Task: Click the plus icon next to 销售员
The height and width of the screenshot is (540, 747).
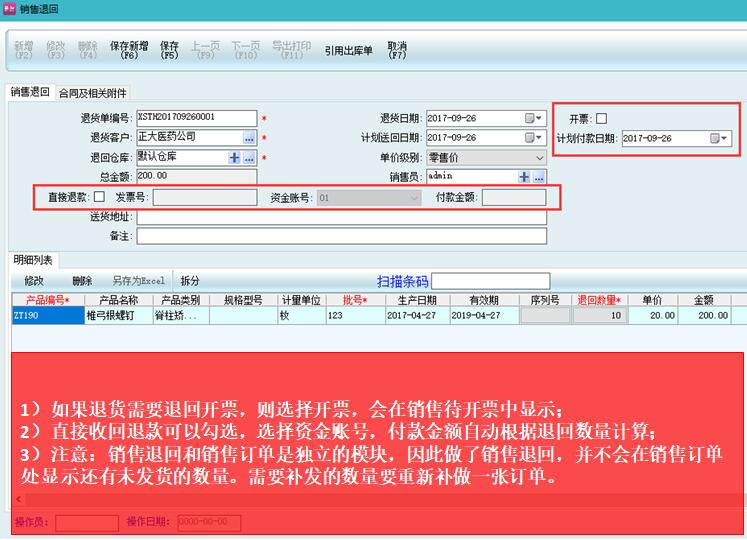Action: pos(524,177)
